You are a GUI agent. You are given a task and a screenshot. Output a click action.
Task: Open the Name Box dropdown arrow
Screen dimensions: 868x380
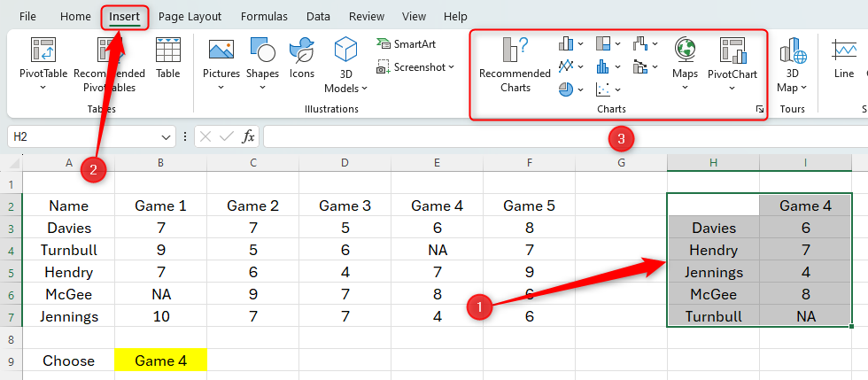tap(165, 136)
